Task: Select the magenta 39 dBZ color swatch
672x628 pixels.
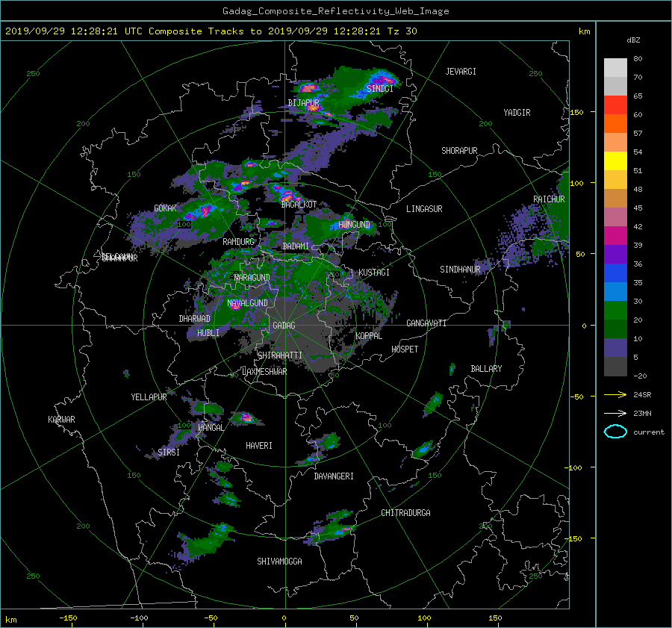Action: [x=615, y=236]
